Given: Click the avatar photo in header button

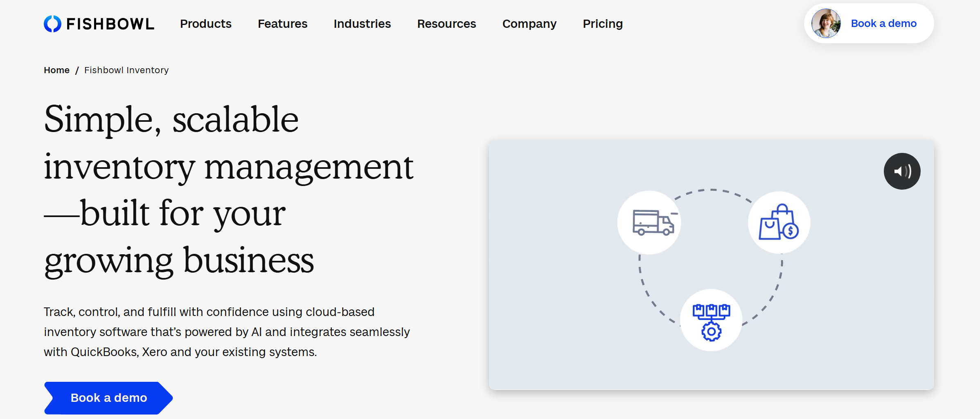Looking at the screenshot, I should tap(826, 23).
